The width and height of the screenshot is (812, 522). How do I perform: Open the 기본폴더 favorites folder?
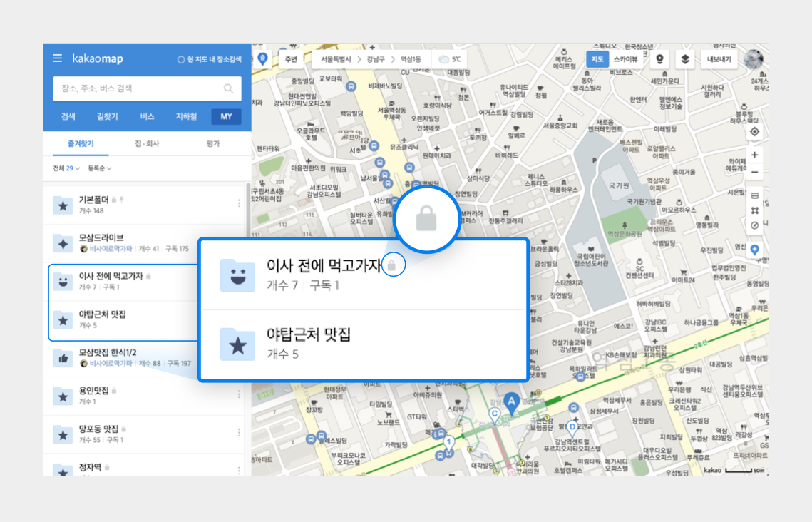144,205
